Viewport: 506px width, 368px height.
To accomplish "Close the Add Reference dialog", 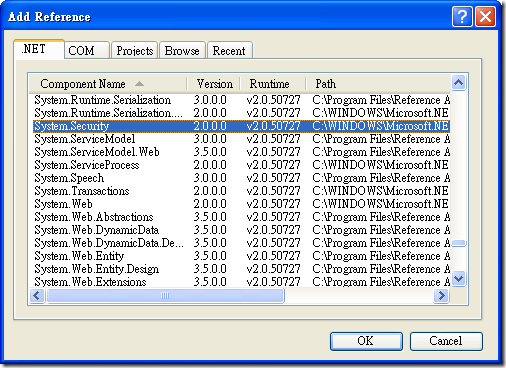I will [485, 16].
